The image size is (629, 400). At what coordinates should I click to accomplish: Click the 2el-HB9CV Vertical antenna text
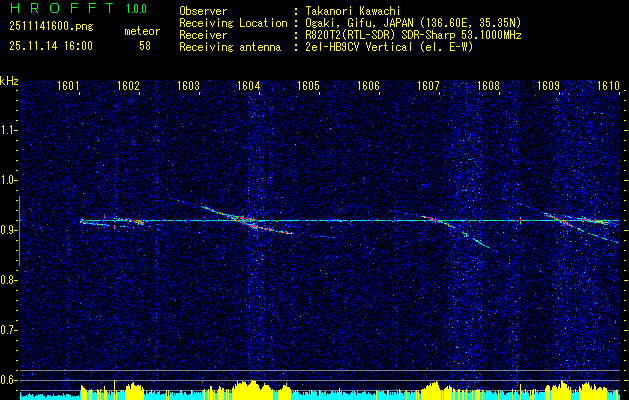tap(390, 47)
